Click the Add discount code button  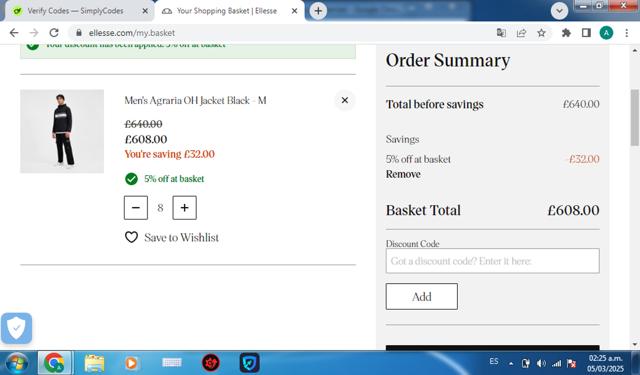[x=422, y=297]
